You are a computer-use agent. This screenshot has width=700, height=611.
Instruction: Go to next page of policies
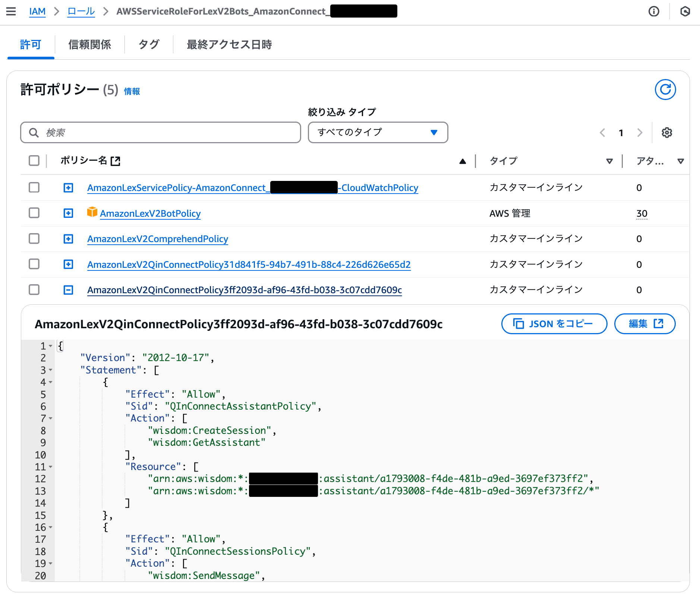coord(640,132)
